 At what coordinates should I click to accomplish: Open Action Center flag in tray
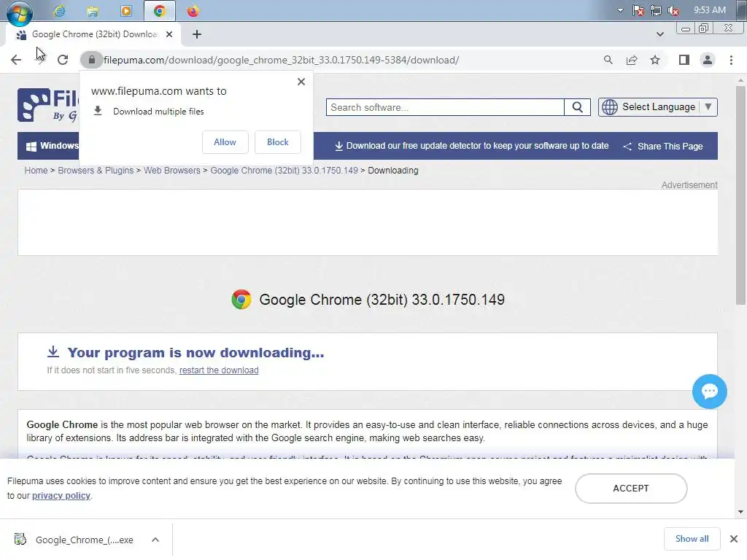(x=638, y=10)
